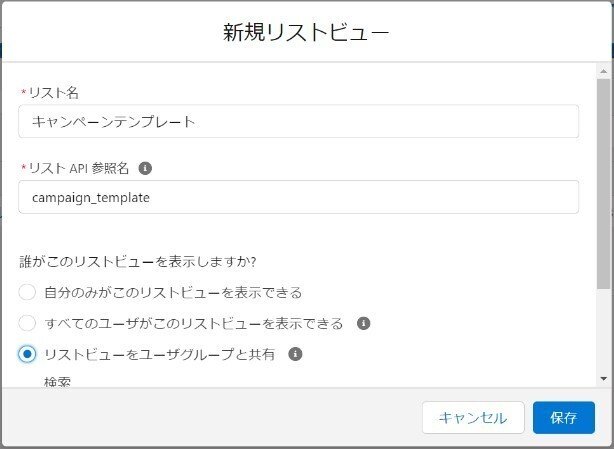Focus the リスト名 field containing キャンペーンテンプレート
The width and height of the screenshot is (614, 449).
[298, 121]
